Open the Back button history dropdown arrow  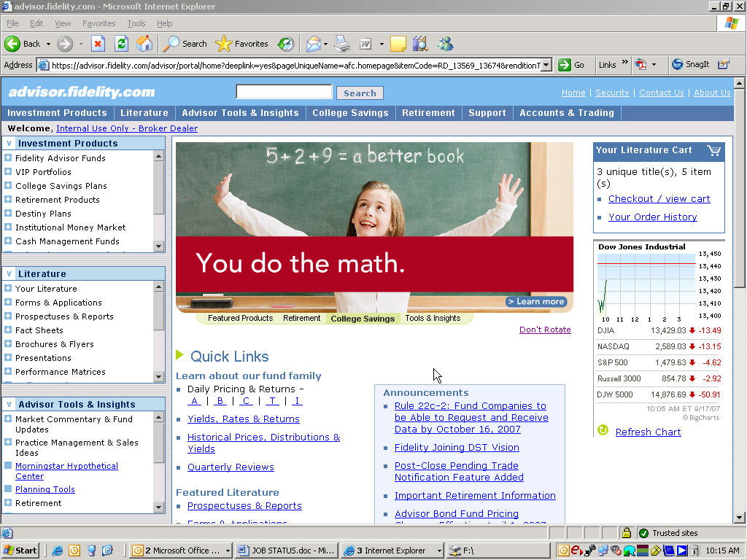click(48, 44)
